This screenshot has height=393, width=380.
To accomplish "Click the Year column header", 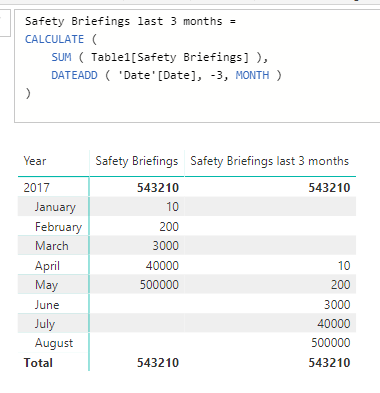I will (x=35, y=161).
